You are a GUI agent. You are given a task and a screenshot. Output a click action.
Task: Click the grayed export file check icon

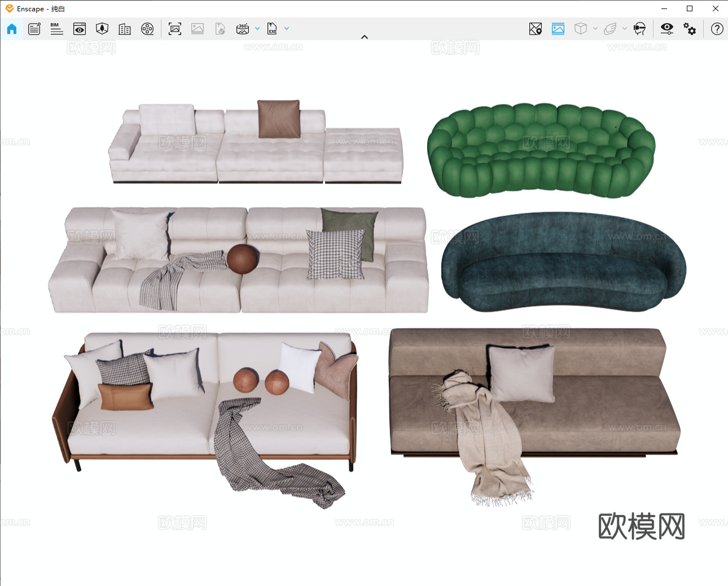click(x=220, y=29)
